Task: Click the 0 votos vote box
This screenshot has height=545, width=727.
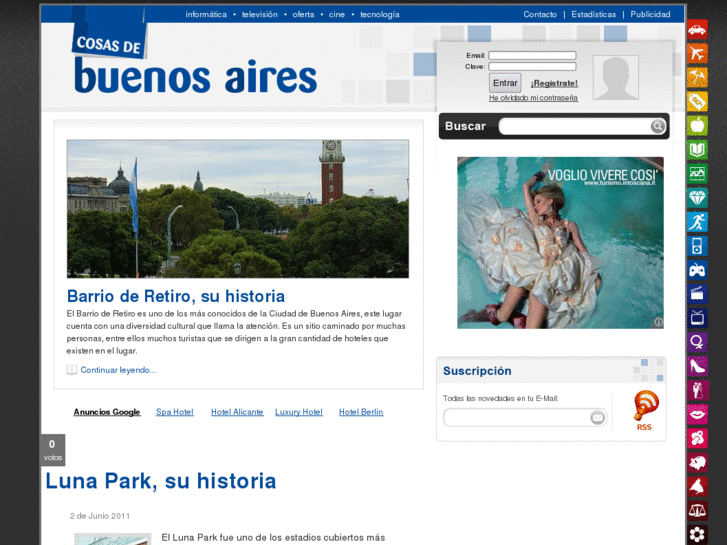Action: [x=52, y=450]
